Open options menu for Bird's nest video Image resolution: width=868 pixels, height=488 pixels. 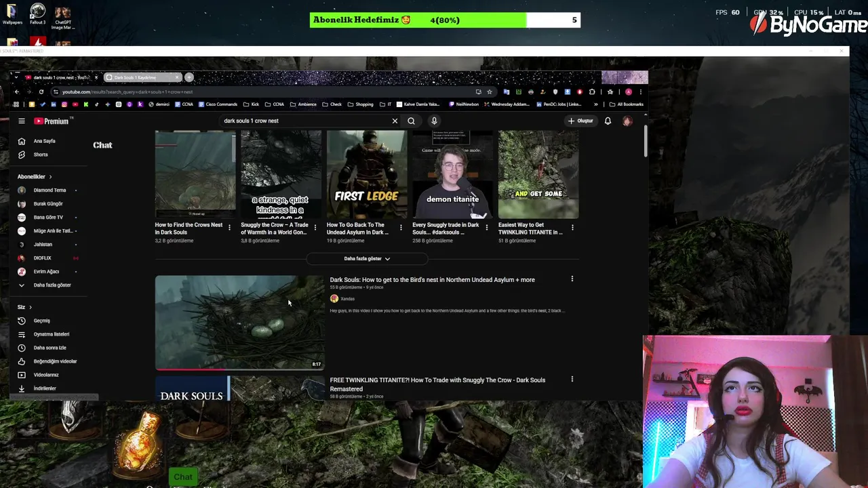coord(572,279)
